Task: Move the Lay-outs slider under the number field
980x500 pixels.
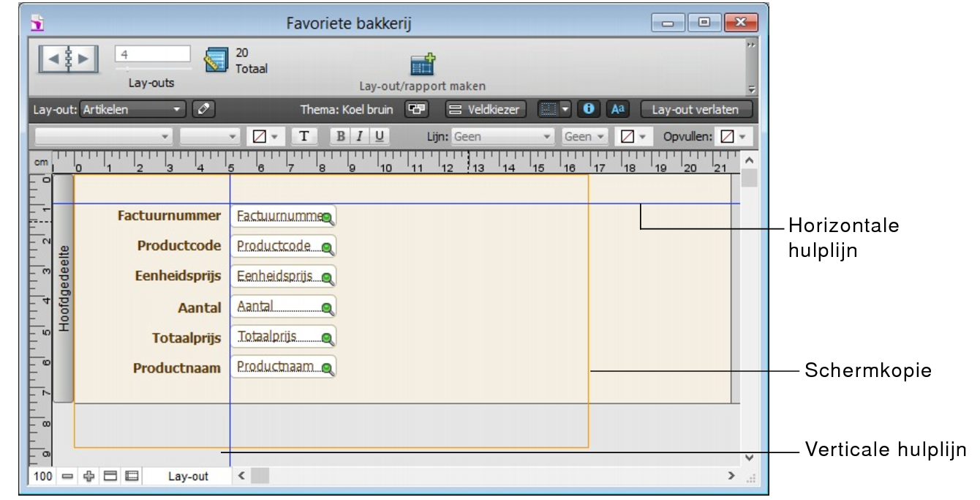Action: pyautogui.click(x=152, y=69)
